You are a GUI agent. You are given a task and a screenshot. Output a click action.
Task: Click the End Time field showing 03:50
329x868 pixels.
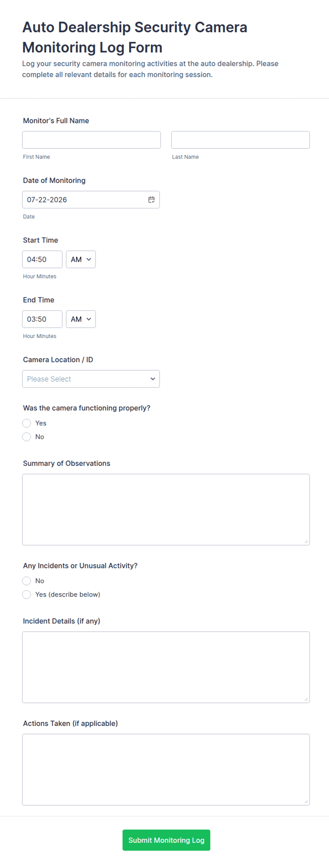pos(42,319)
